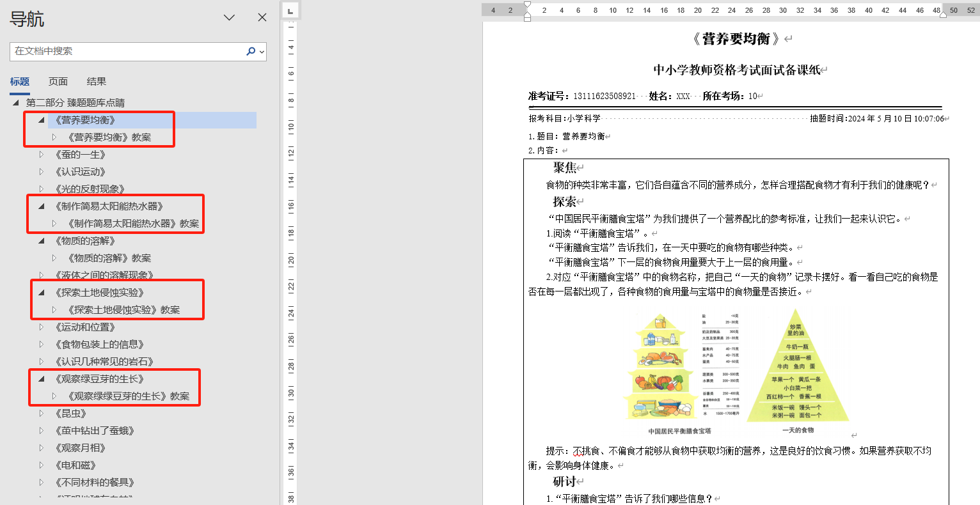980x505 pixels.
Task: Click the right indent marker on ruler
Action: [x=943, y=13]
